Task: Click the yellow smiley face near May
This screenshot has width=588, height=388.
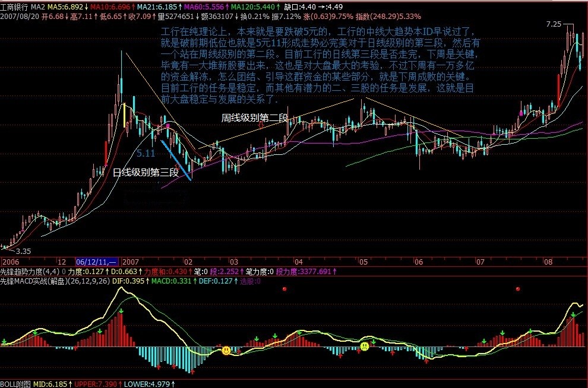Action: (365, 346)
